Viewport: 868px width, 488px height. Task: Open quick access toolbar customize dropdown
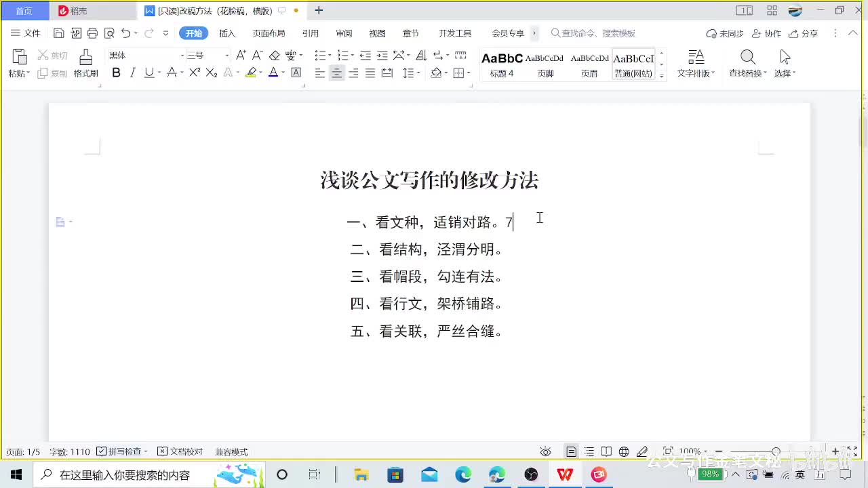(x=165, y=33)
